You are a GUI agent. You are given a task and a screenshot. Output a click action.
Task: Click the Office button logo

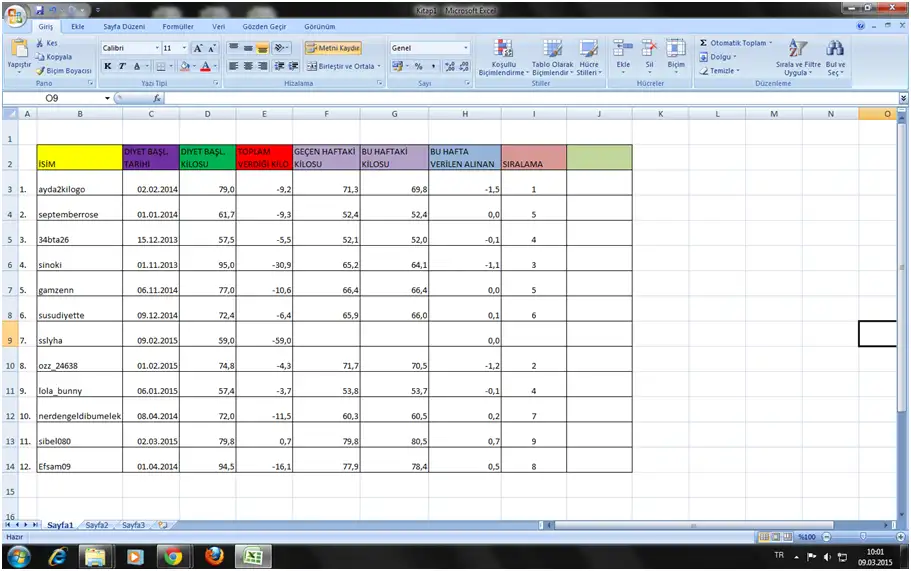(15, 13)
